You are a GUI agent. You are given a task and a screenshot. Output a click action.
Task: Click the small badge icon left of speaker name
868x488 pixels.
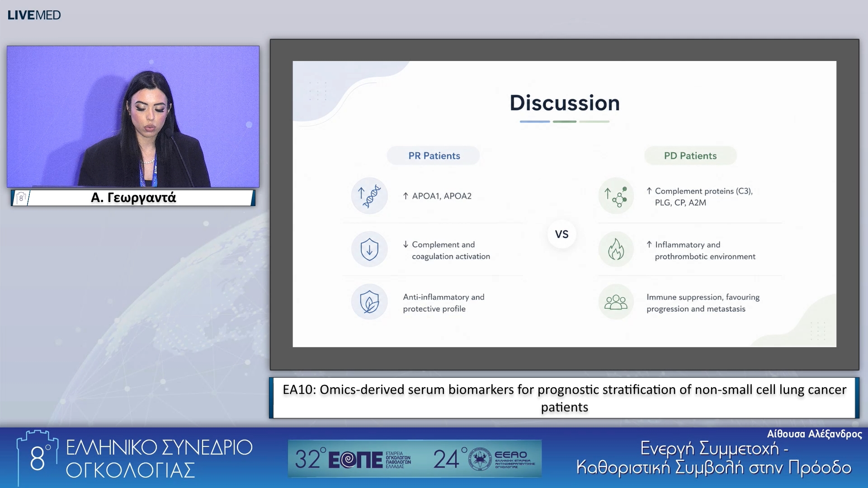tap(21, 198)
